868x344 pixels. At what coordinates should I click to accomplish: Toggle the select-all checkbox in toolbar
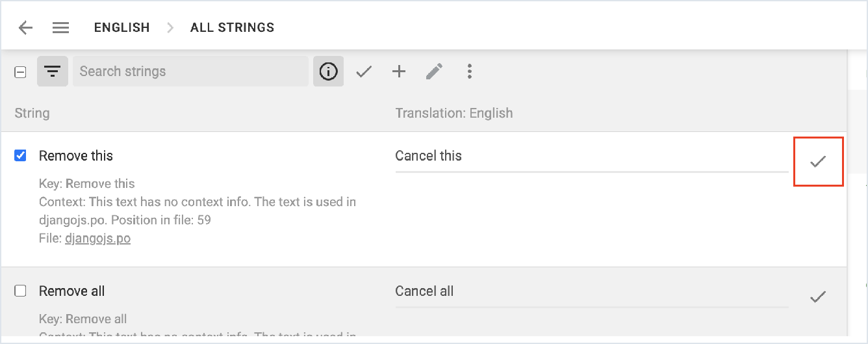[x=21, y=72]
